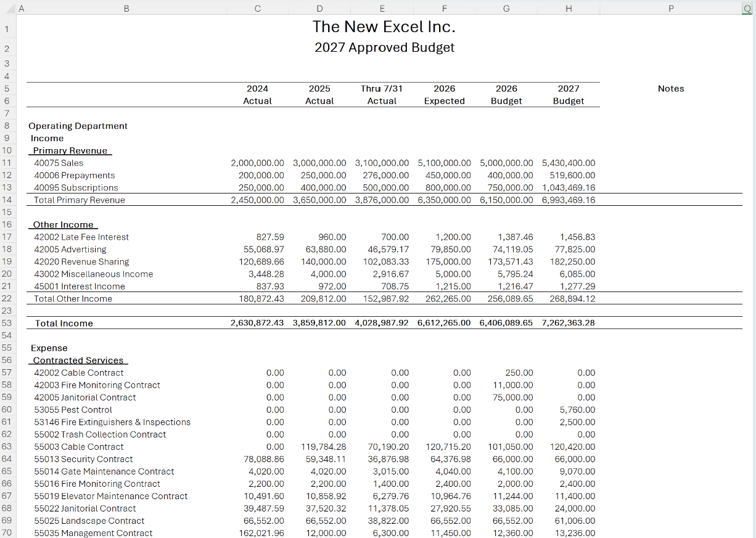Click 'Total Other Income' label
Viewport: 756px width, 538px height.
pyautogui.click(x=73, y=298)
